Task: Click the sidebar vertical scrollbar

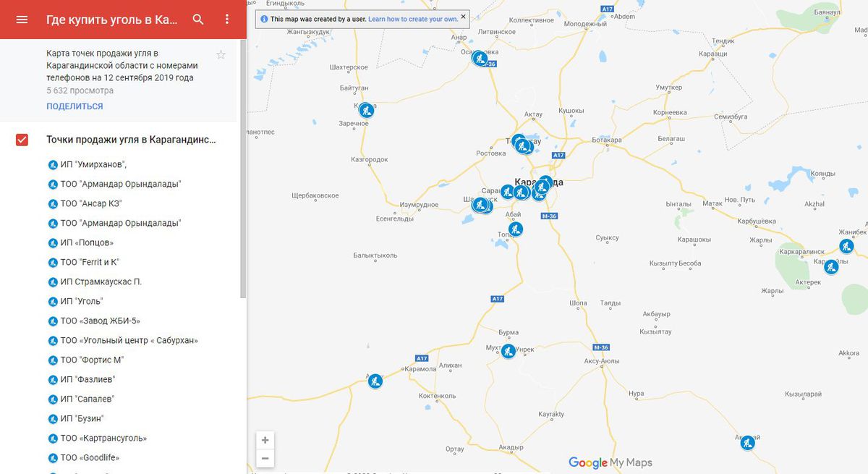Action: [x=243, y=170]
